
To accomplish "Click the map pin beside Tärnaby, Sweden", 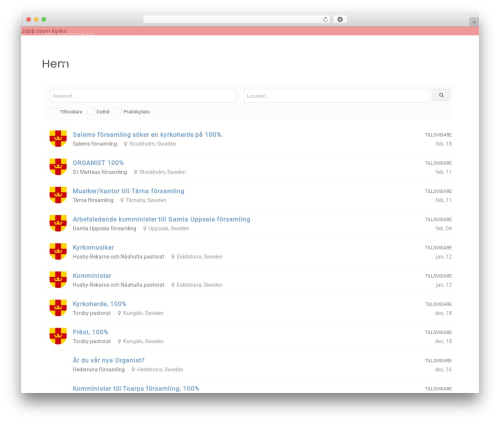I will click(122, 200).
